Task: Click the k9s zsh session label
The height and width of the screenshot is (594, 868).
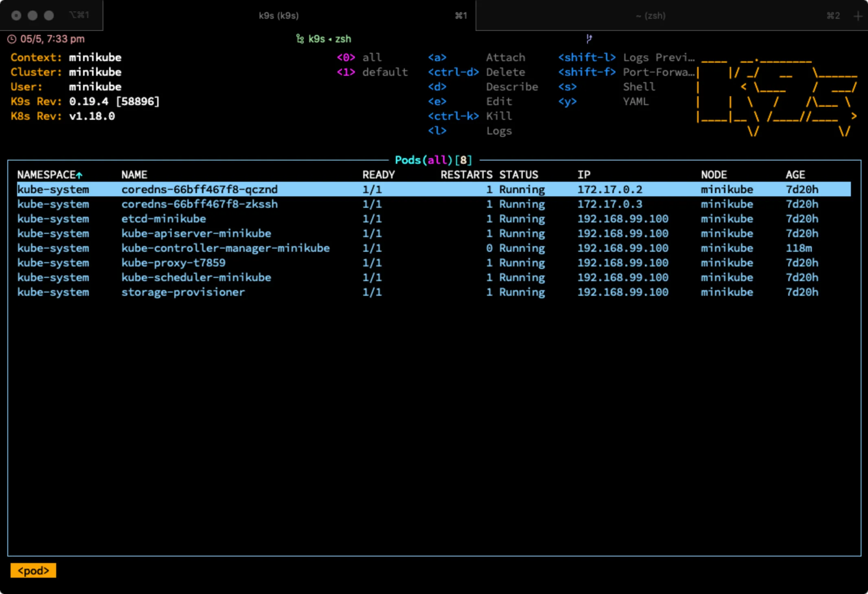Action: [330, 39]
